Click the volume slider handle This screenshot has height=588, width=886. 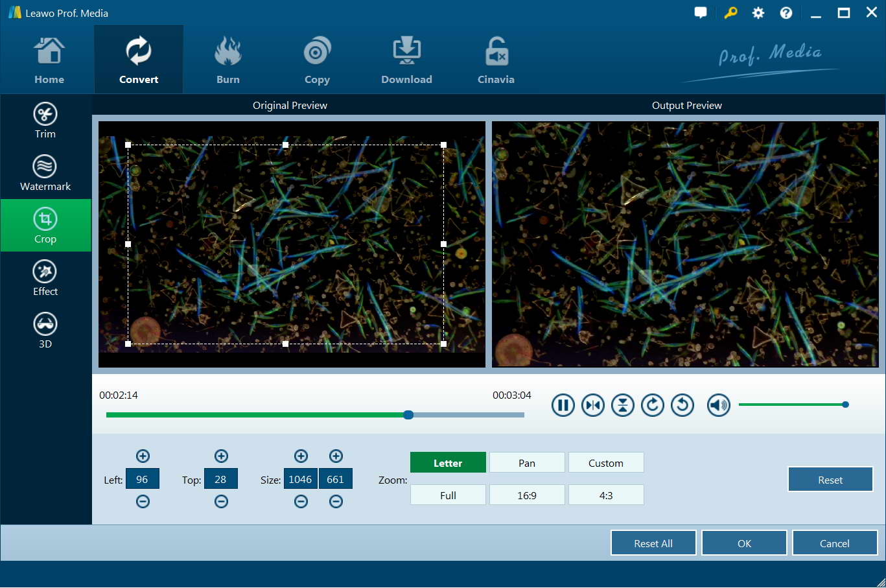tap(845, 405)
